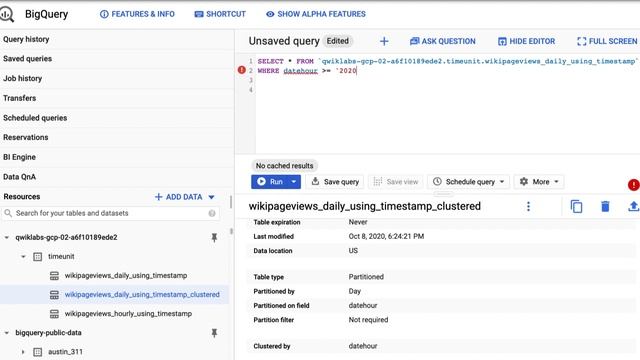
Task: Open Reservations page
Action: [x=26, y=137]
